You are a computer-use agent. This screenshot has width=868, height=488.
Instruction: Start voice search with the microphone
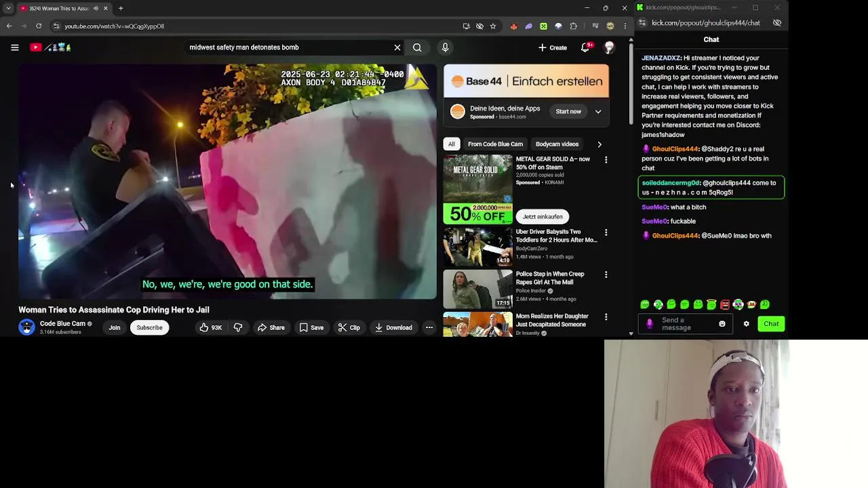click(445, 47)
